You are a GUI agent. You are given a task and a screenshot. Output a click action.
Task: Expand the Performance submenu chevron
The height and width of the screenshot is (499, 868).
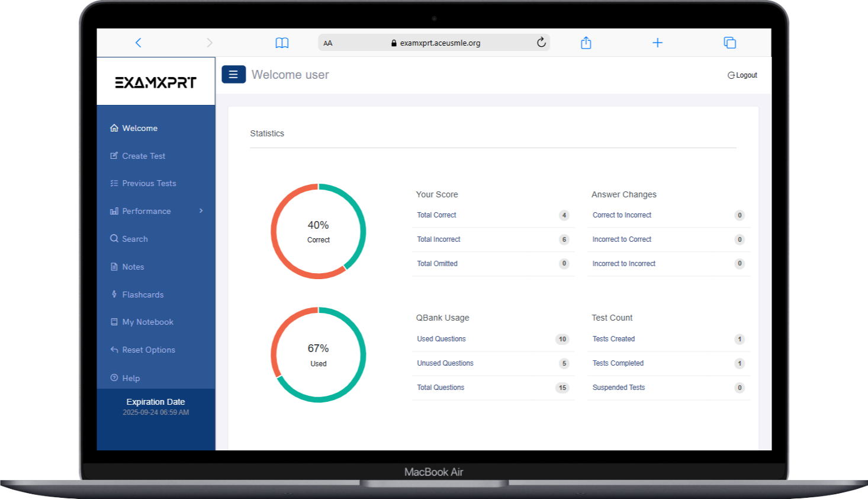click(201, 211)
